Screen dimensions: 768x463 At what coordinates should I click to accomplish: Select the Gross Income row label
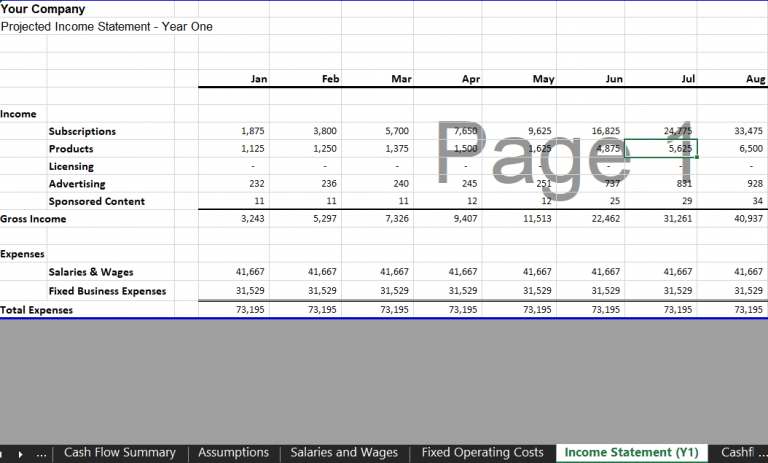pos(33,219)
